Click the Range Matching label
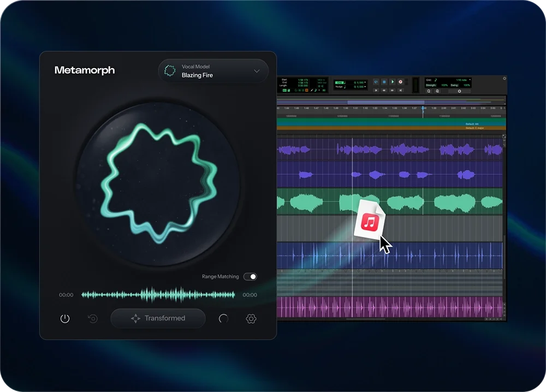 (x=221, y=276)
